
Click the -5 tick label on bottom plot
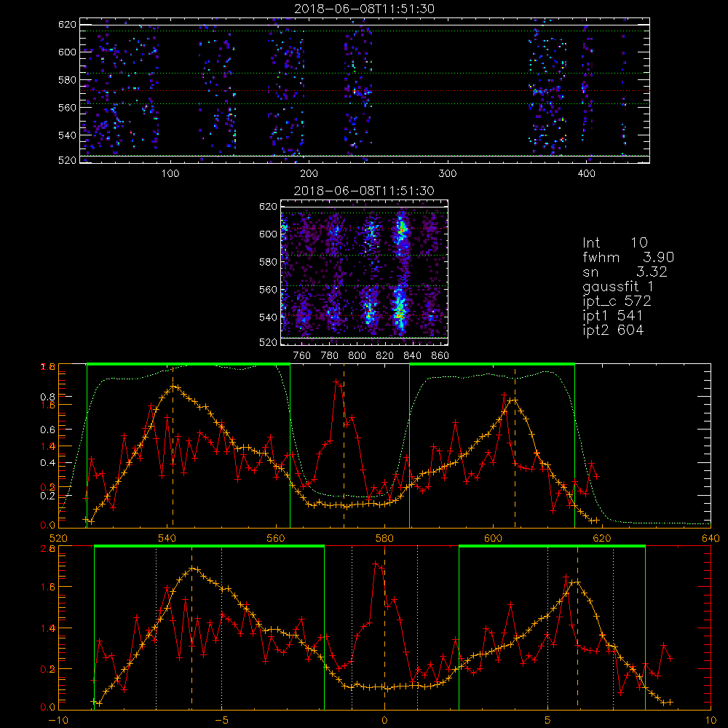pos(222,721)
